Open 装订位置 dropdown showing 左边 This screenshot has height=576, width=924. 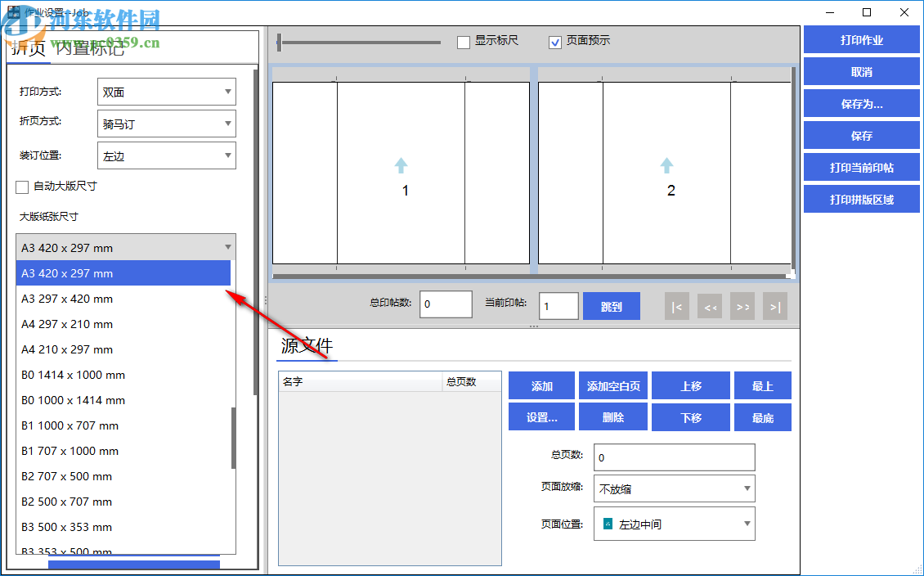pos(167,155)
